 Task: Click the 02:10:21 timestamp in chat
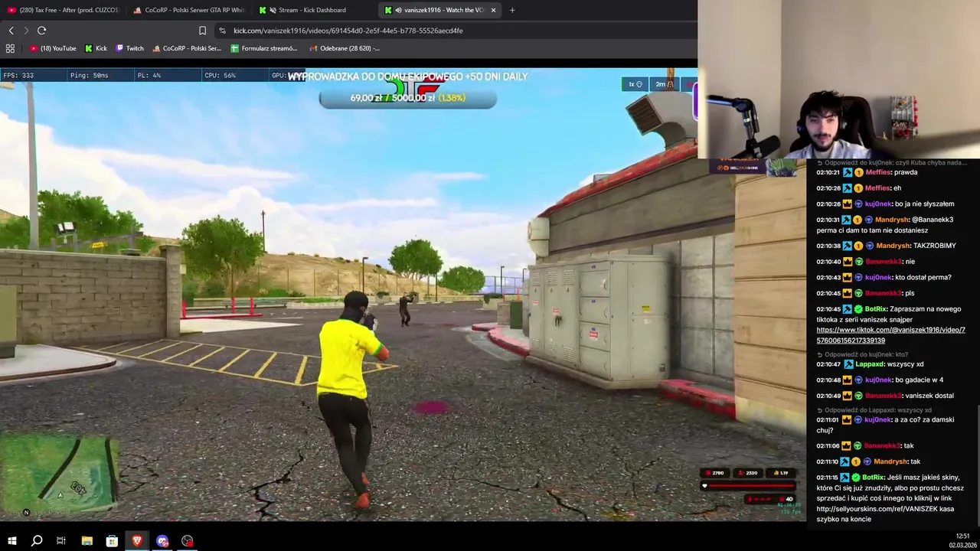click(828, 172)
